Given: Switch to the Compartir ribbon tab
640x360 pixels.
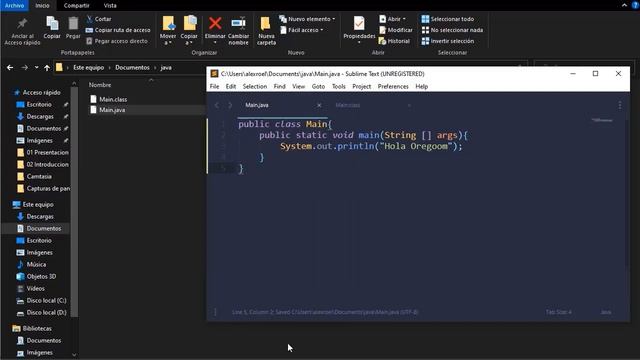Looking at the screenshot, I should coord(76,5).
